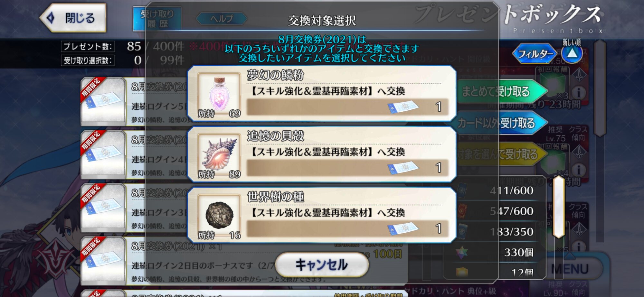The height and width of the screenshot is (297, 644).
Task: Open the フィルター filter options
Action: tap(535, 54)
